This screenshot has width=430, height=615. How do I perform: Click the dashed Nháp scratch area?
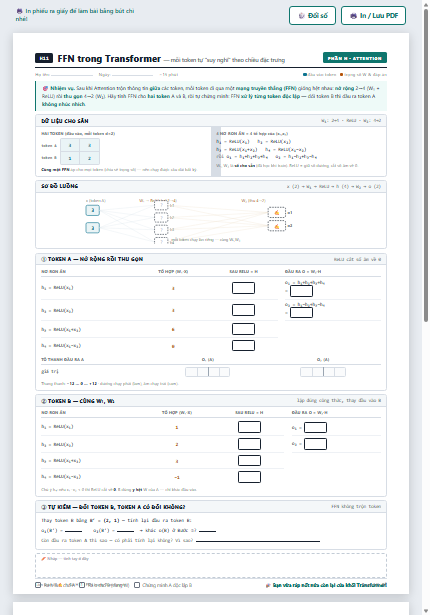[x=211, y=566]
